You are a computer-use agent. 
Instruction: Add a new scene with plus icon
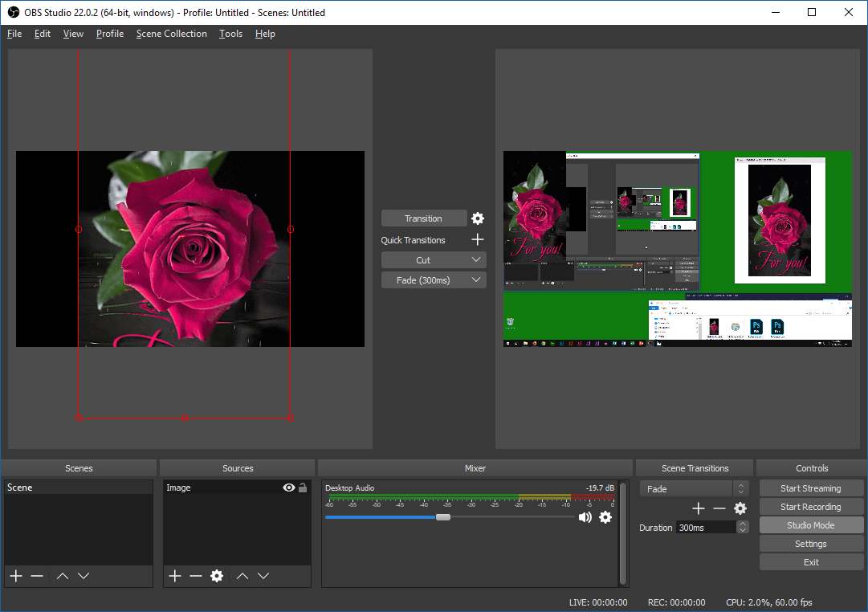15,576
